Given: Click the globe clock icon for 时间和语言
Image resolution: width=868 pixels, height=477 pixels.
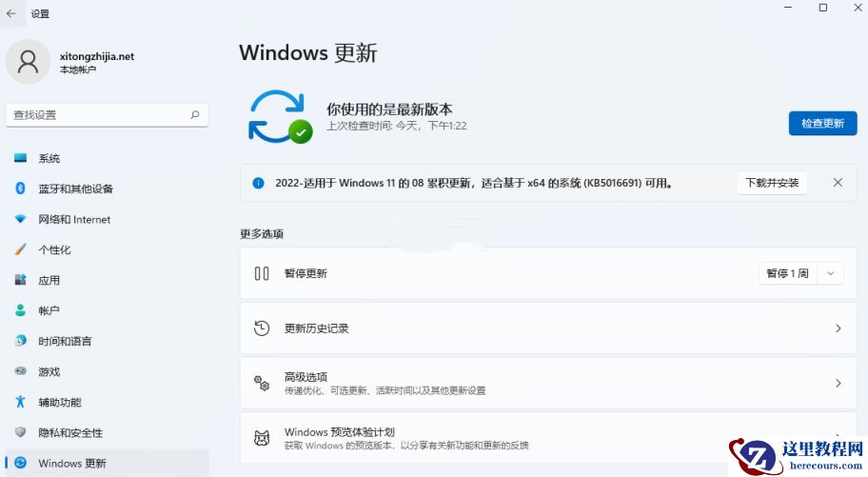Looking at the screenshot, I should 21,341.
